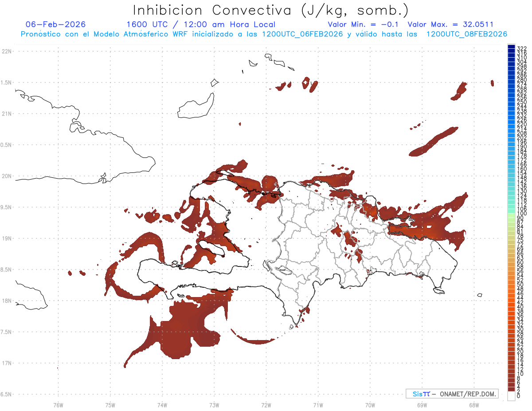Click the "322" value on the color scale
Image resolution: width=532 pixels, height=411 pixels.
coord(522,48)
